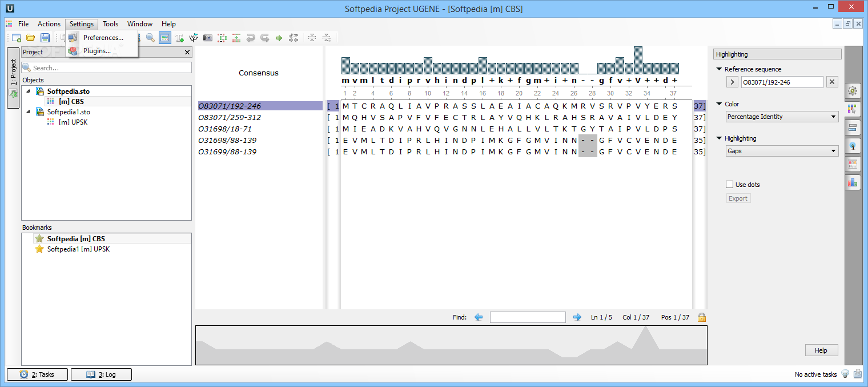This screenshot has width=868, height=387.
Task: Collapse the Softpedia1.sto tree node
Action: pyautogui.click(x=29, y=111)
